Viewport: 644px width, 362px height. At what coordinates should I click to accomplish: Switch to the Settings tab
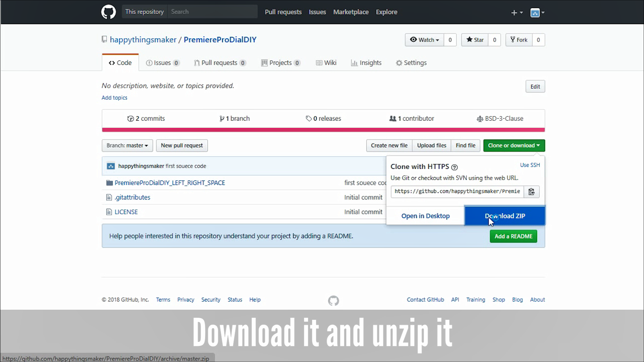(x=411, y=63)
